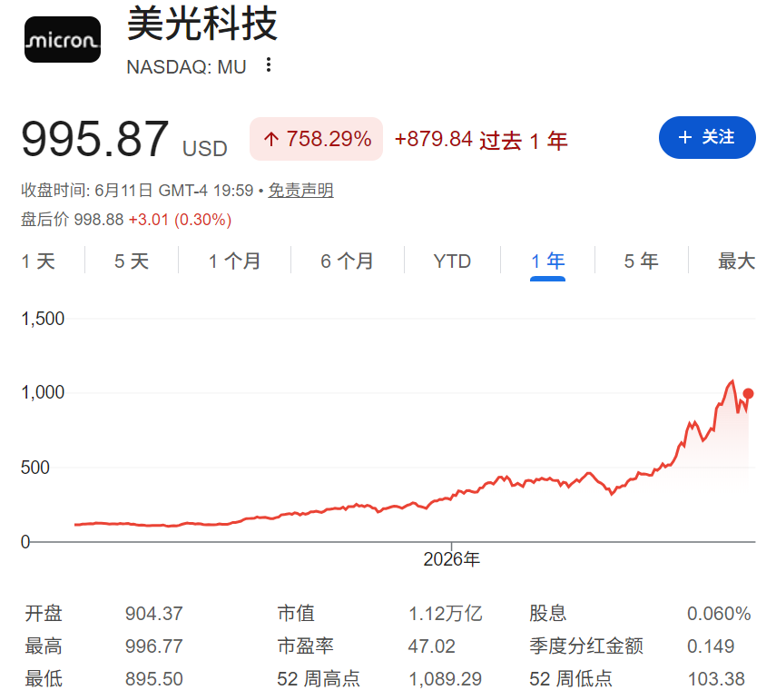Click the 52 周低点 label

pyautogui.click(x=571, y=679)
